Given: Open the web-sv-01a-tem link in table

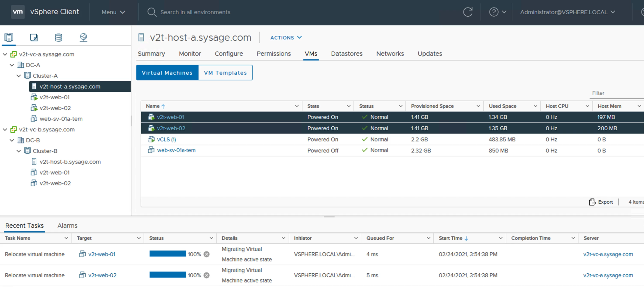Looking at the screenshot, I should (x=176, y=150).
